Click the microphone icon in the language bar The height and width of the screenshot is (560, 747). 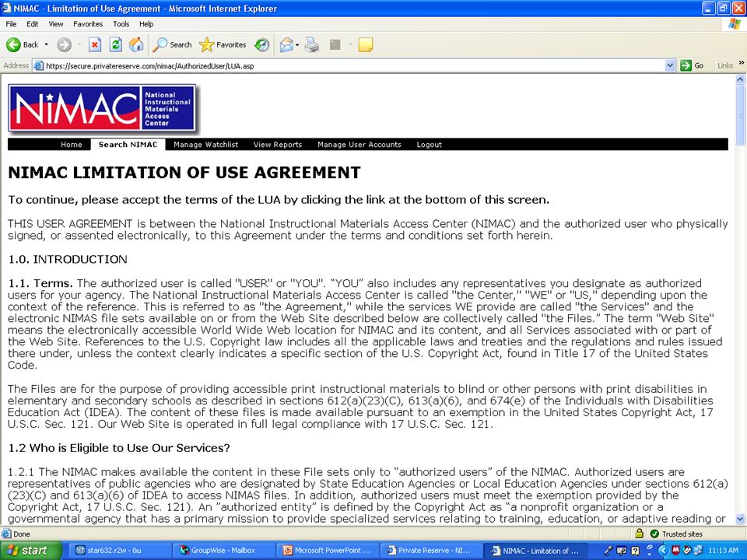tap(608, 551)
